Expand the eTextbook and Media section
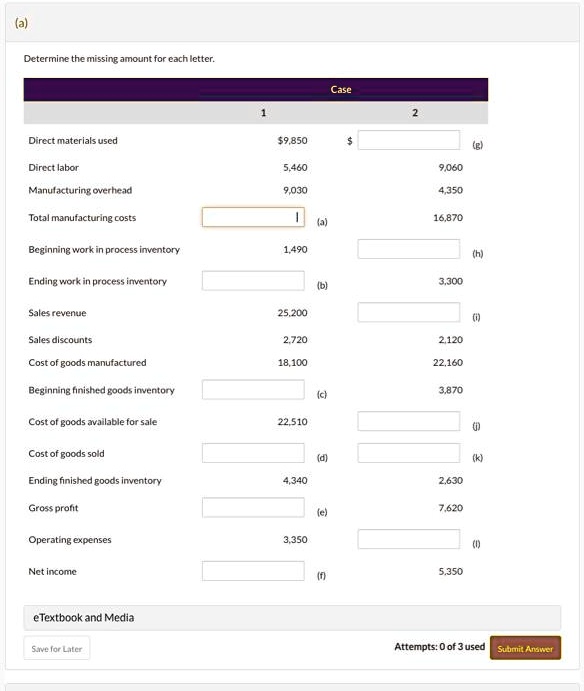 click(292, 617)
